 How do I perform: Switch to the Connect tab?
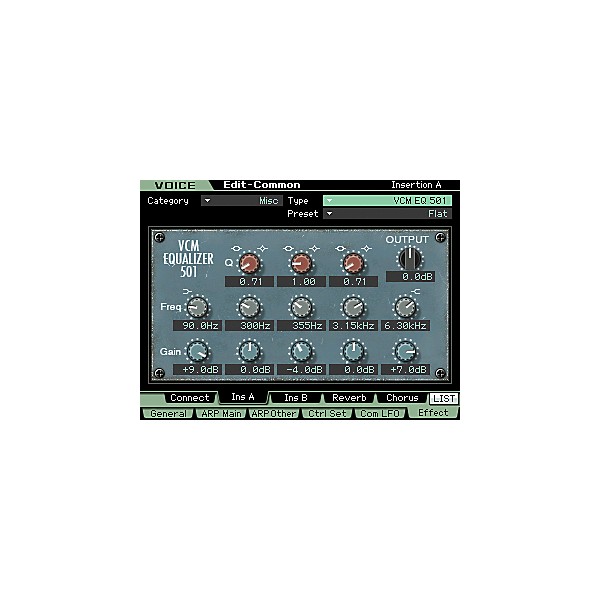tap(190, 398)
